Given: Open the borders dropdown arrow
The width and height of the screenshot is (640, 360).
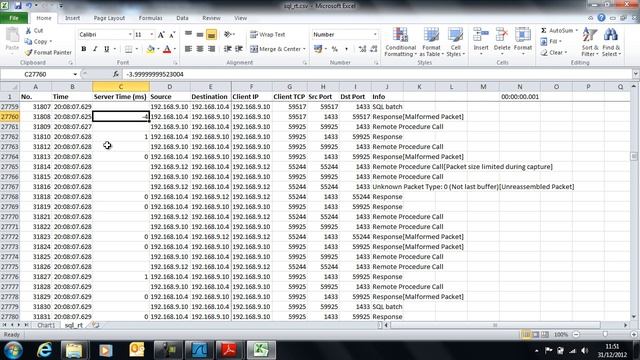Looking at the screenshot, I should pyautogui.click(x=137, y=49).
